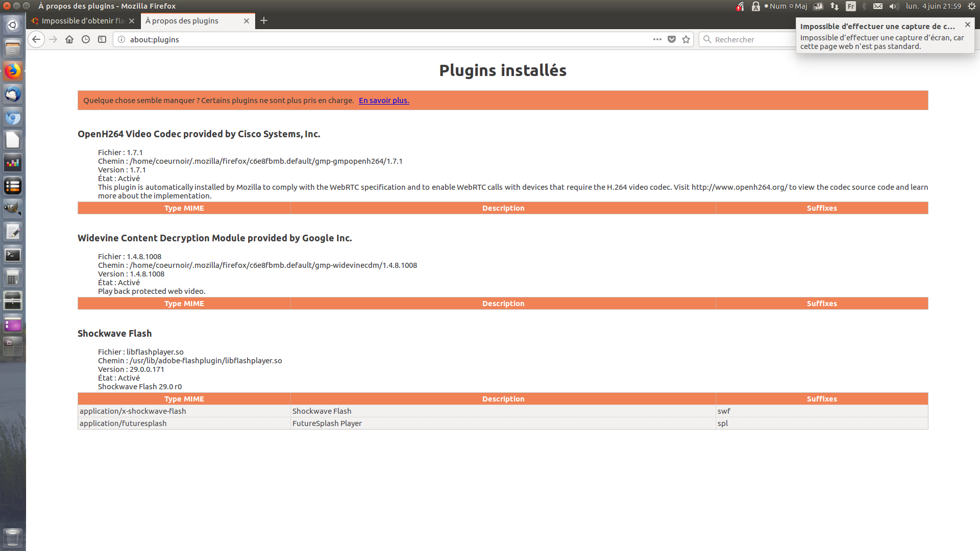Click the Flash 'Version : 29.0.0.171' line
This screenshot has height=551, width=980.
131,369
